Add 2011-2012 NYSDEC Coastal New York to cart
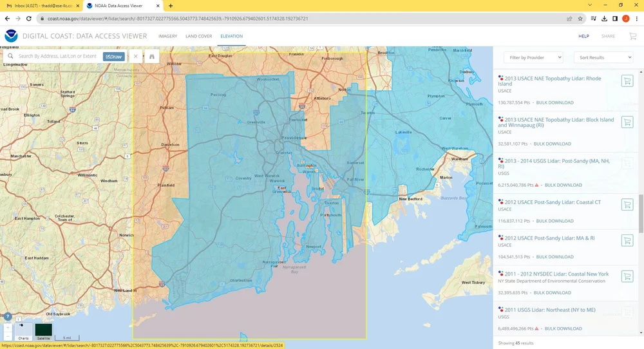Image resolution: width=644 pixels, height=349 pixels. click(627, 276)
